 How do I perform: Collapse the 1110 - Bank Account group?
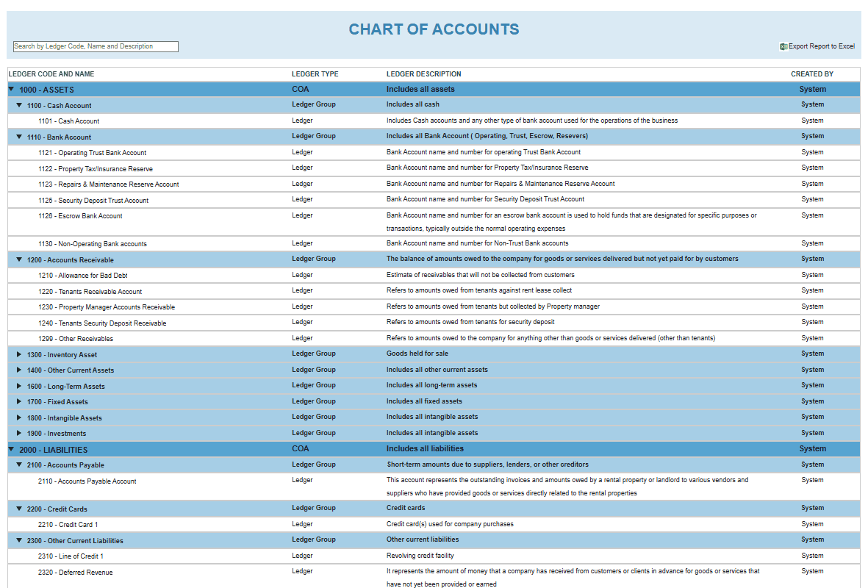pos(19,137)
